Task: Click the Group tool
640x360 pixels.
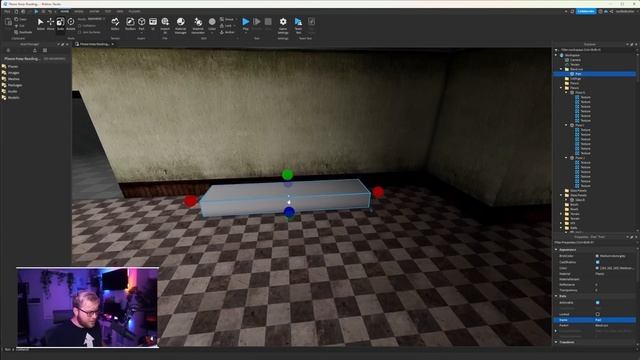Action: [x=227, y=19]
